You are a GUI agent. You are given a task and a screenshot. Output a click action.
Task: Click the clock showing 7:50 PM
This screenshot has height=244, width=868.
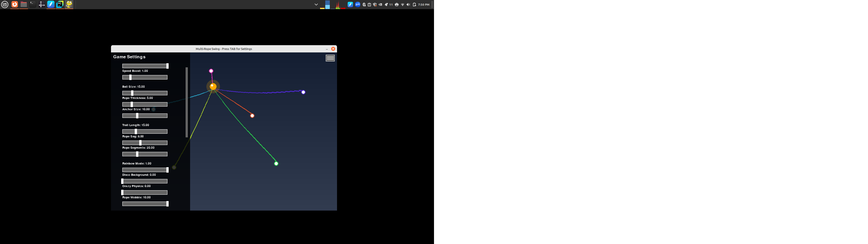tap(424, 5)
